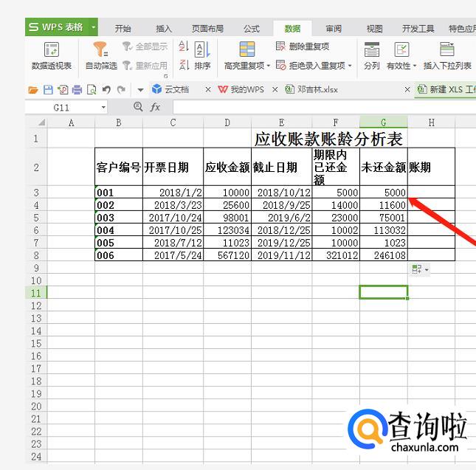476x470 pixels.
Task: Select the title 应收账款账龄分析表
Action: click(328, 139)
